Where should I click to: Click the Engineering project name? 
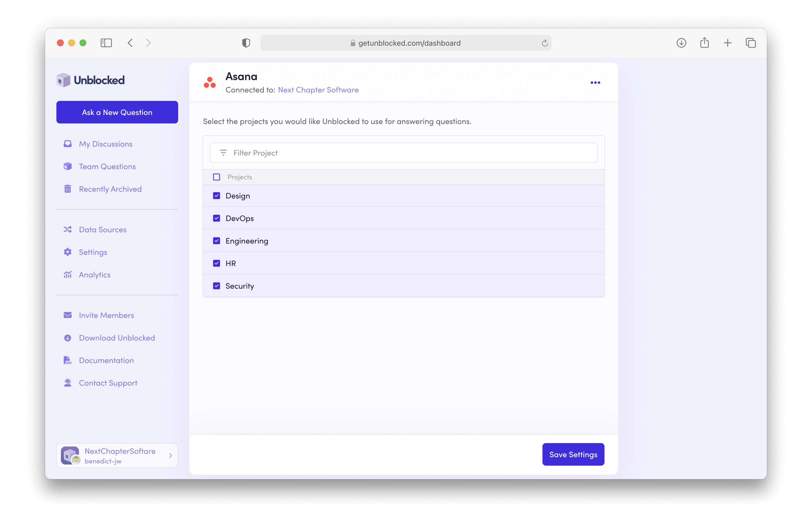click(247, 241)
